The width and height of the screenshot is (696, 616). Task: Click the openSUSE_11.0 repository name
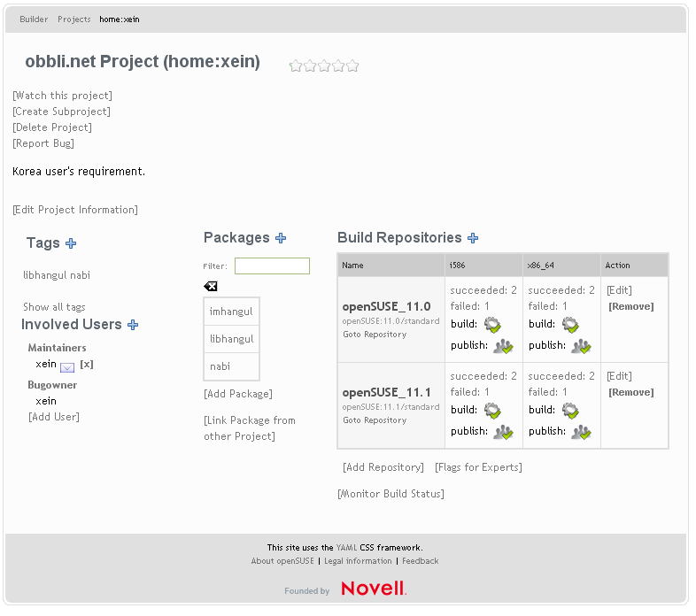[x=387, y=307]
